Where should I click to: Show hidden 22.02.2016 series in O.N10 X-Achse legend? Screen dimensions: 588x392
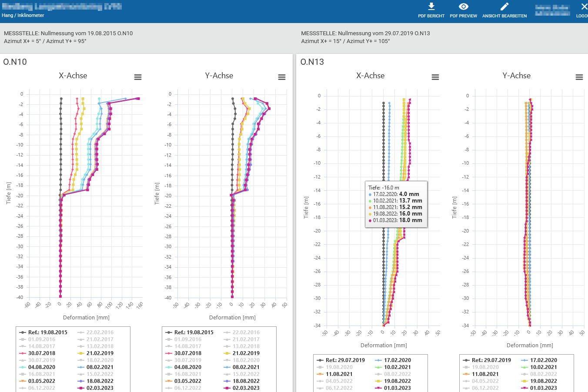[x=100, y=332]
